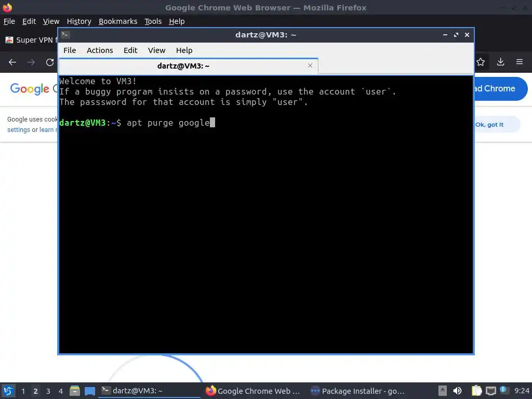This screenshot has width=532, height=399.
Task: Minimize the terminal window
Action: click(x=445, y=35)
